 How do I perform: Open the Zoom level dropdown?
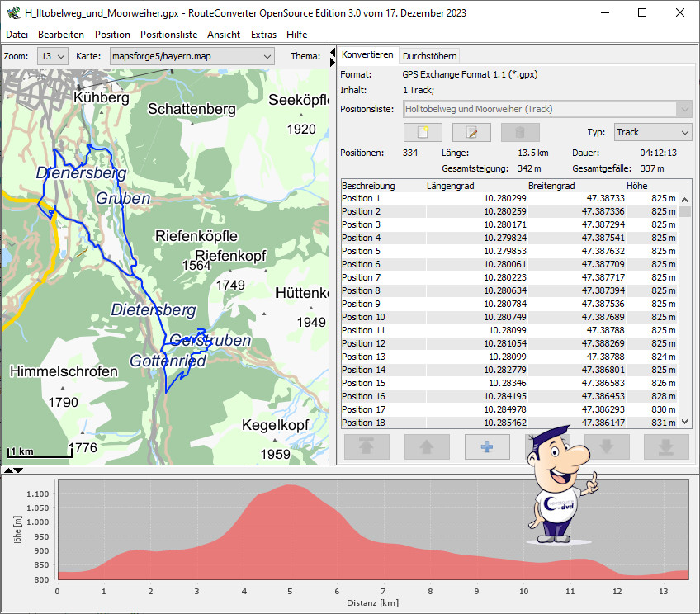pos(53,56)
